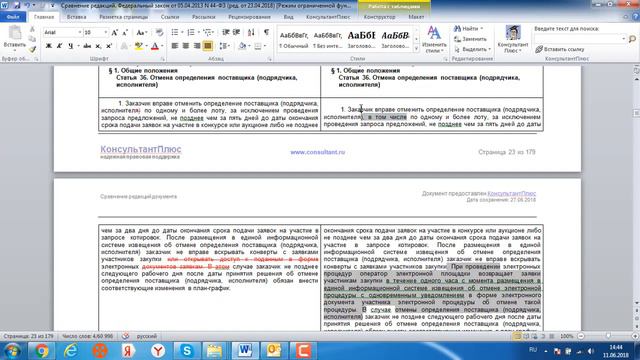This screenshot has height=360, width=640.
Task: Click the Increase Indent icon
Action: click(x=236, y=32)
